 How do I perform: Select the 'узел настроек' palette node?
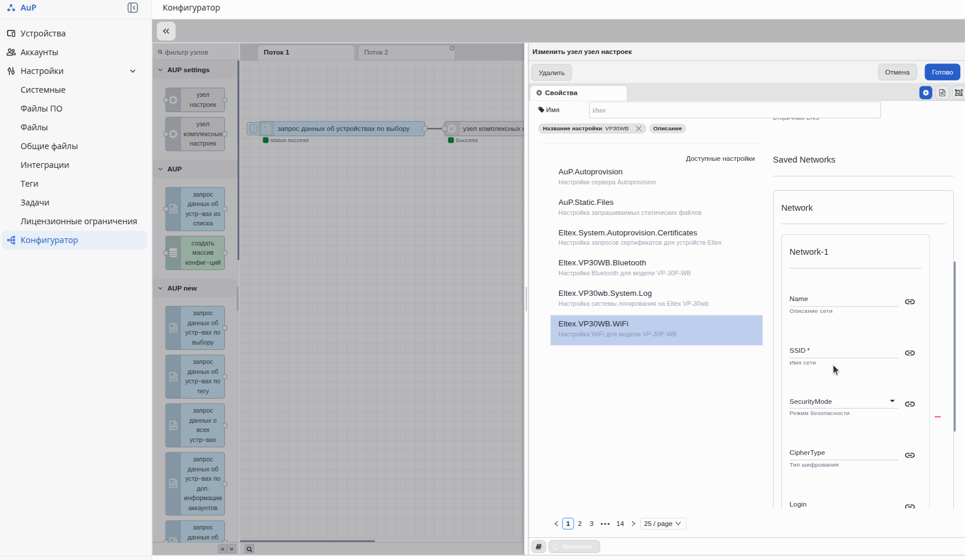195,100
